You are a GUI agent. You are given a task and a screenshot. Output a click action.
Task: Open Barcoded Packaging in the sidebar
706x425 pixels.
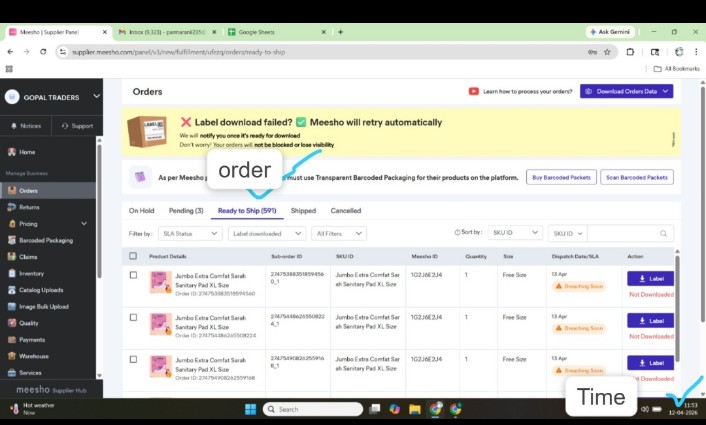(45, 240)
